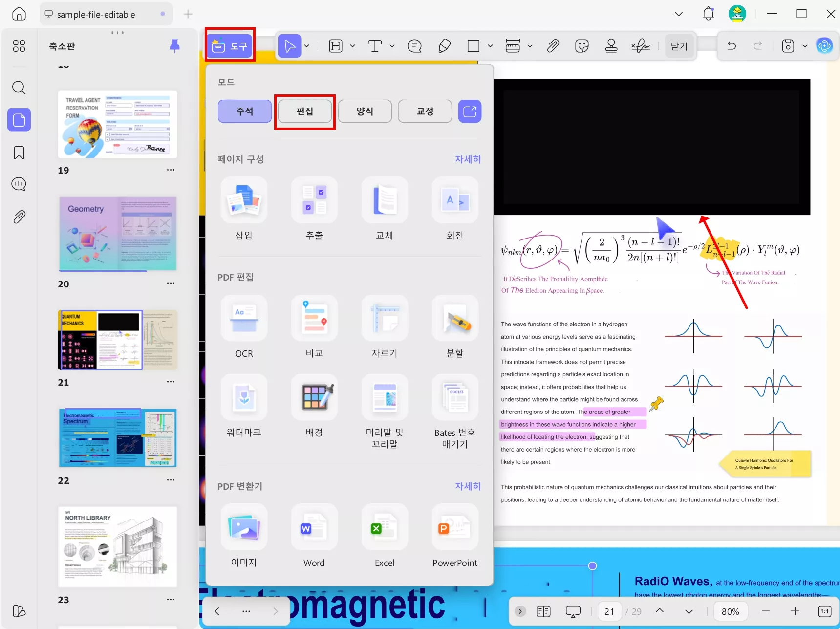Select the cursor selection tool
This screenshot has width=840, height=629.
tap(290, 46)
